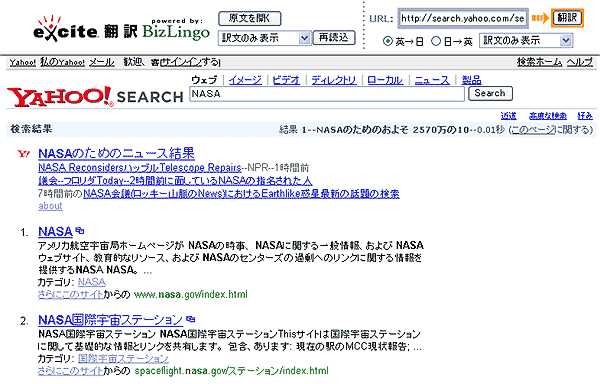Click the about link under news
This screenshot has height=384, width=600.
[x=50, y=206]
